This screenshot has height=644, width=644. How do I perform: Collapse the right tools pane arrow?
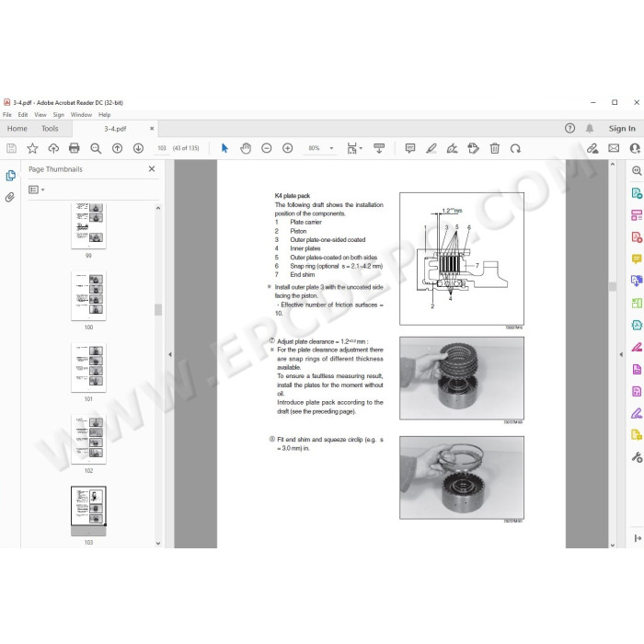coord(621,354)
